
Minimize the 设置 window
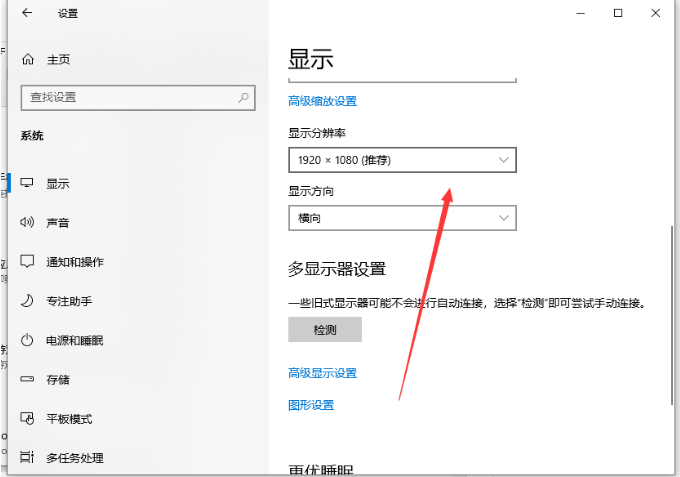[580, 13]
